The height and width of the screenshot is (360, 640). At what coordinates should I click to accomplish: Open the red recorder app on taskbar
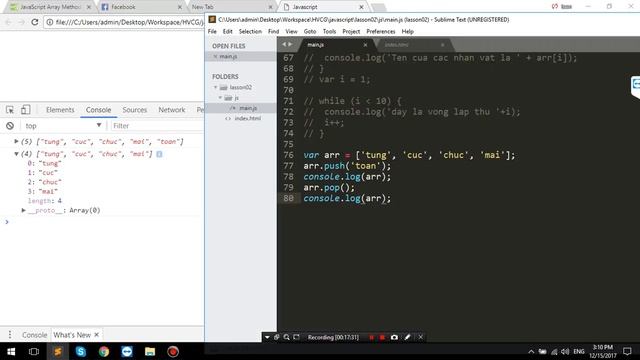[173, 351]
